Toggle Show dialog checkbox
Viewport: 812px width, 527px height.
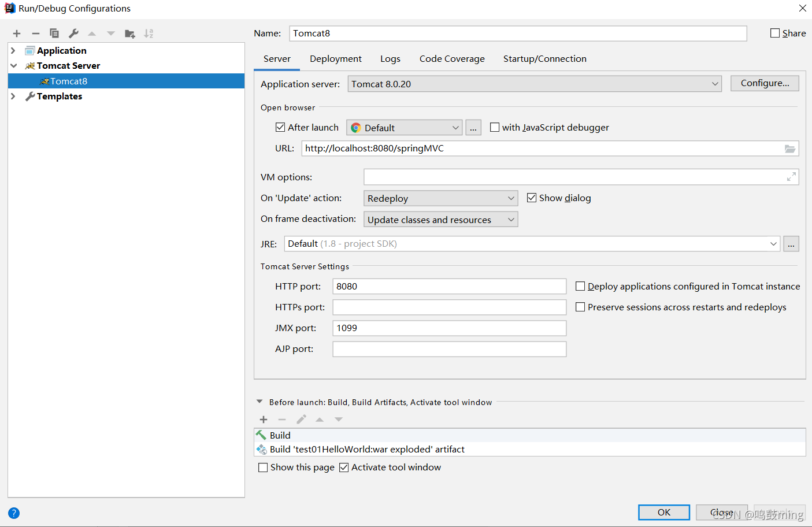coord(532,198)
